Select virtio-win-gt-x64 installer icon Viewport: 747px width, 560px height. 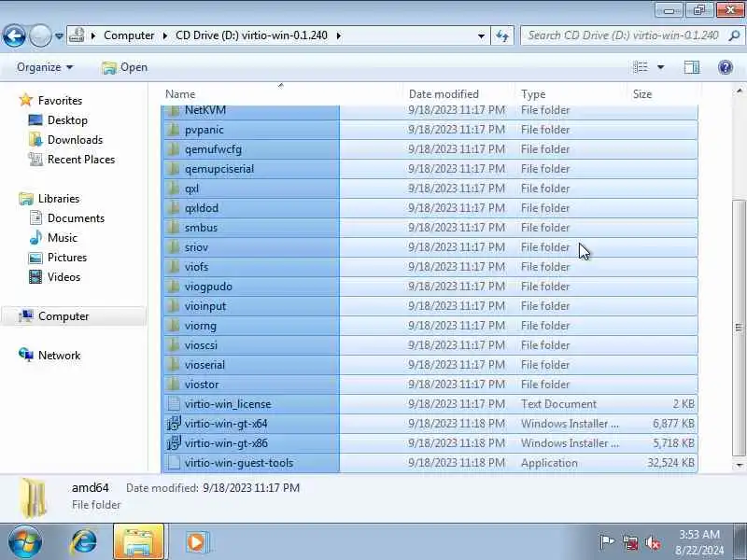point(174,424)
